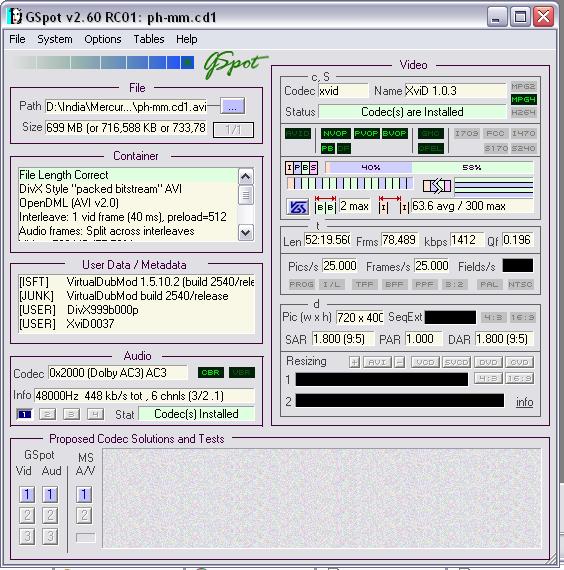
Task: Click the NTSC indicator
Action: (x=520, y=284)
